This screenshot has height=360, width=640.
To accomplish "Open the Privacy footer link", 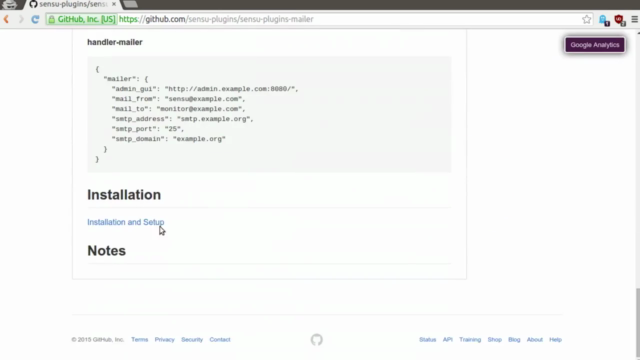I will (x=164, y=340).
